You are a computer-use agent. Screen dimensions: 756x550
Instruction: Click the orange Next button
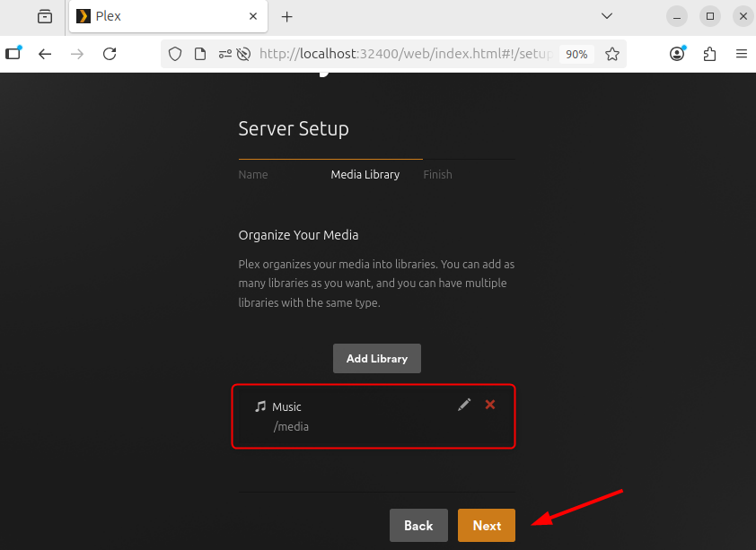(487, 526)
